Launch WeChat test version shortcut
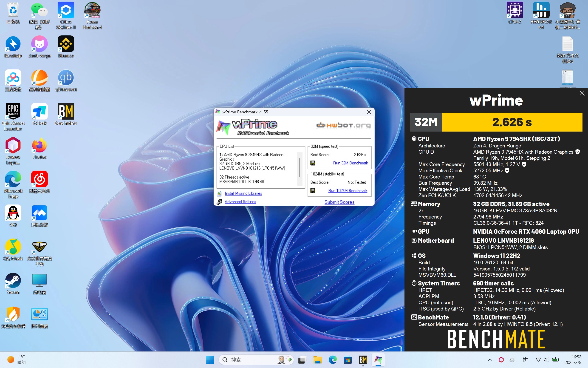 (39, 16)
